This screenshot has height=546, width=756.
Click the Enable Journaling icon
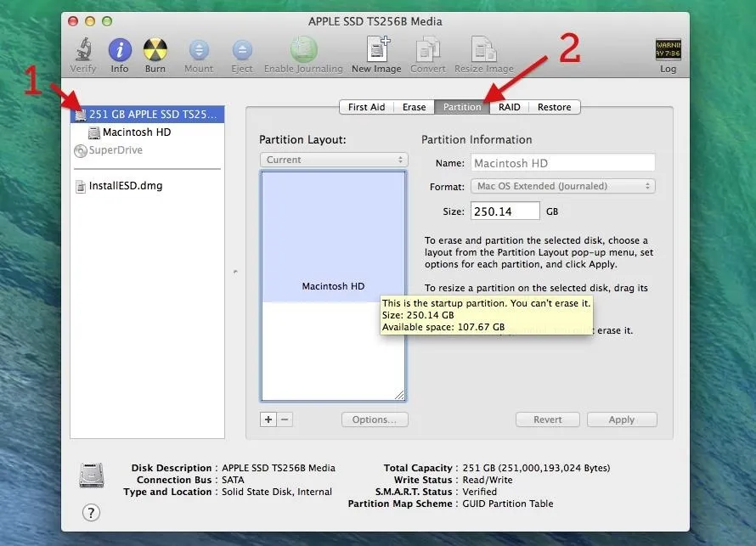click(303, 49)
